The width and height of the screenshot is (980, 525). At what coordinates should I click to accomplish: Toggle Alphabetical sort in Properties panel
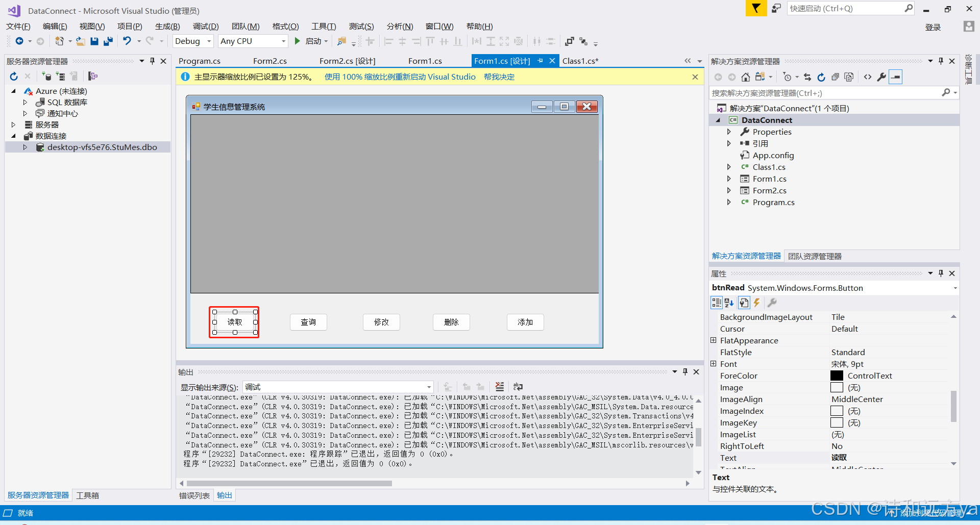coord(729,303)
